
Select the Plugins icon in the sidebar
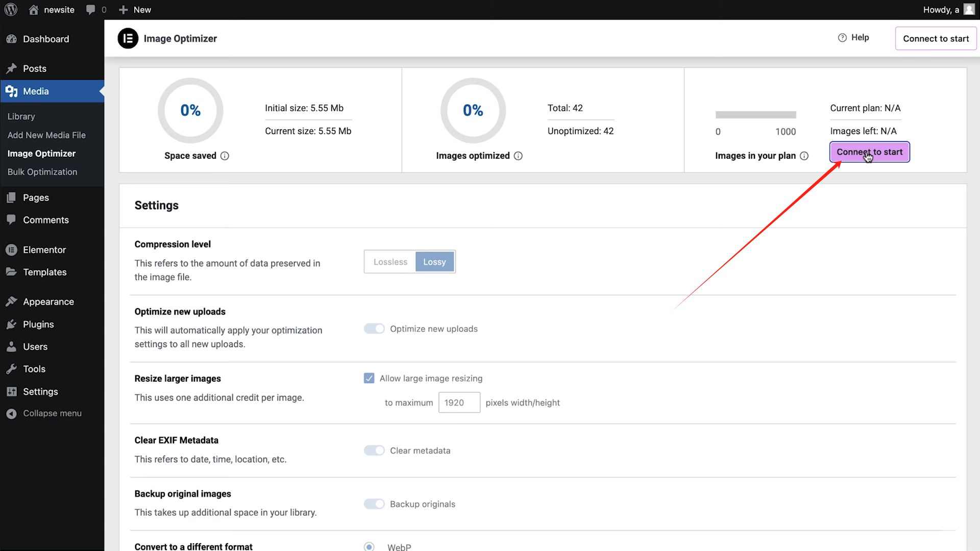12,324
